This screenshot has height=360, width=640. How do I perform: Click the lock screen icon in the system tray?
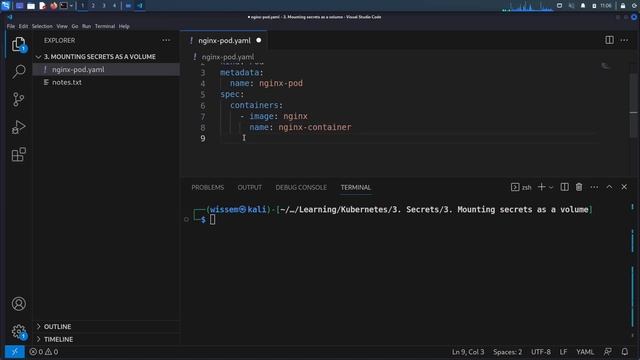623,6
